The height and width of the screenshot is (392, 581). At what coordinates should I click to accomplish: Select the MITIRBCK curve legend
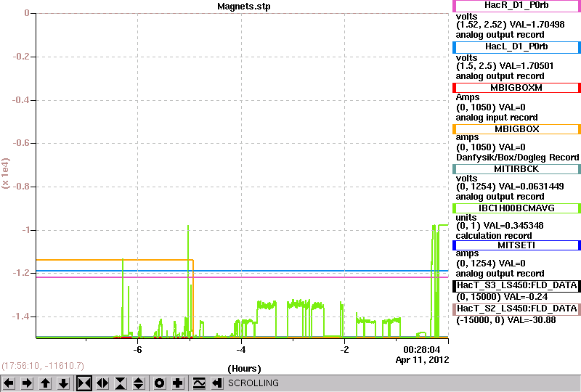pyautogui.click(x=516, y=169)
